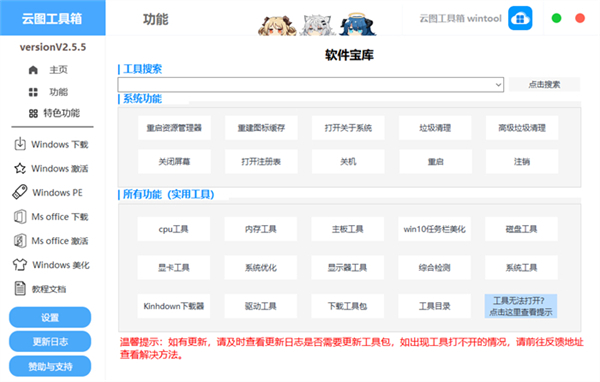Select the Windows PE USB drive icon
600x382 pixels.
[20, 192]
